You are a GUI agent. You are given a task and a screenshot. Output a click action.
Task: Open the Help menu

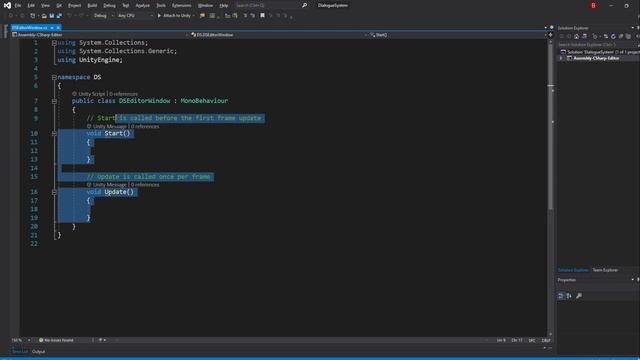point(224,6)
